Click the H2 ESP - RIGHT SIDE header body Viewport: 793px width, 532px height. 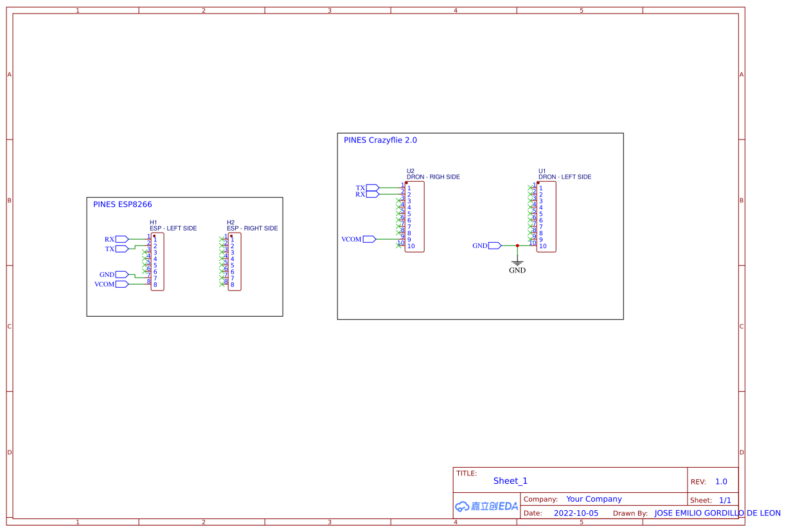(235, 262)
